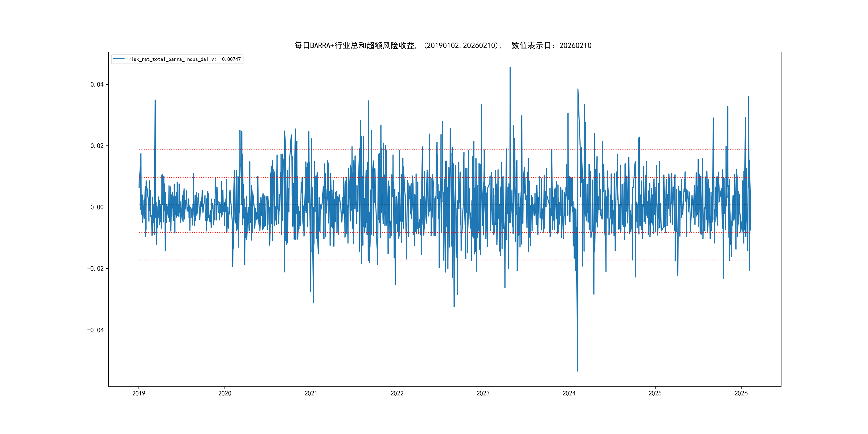Click the 0.04 y-axis tick label
The image size is (868, 434).
pyautogui.click(x=97, y=85)
